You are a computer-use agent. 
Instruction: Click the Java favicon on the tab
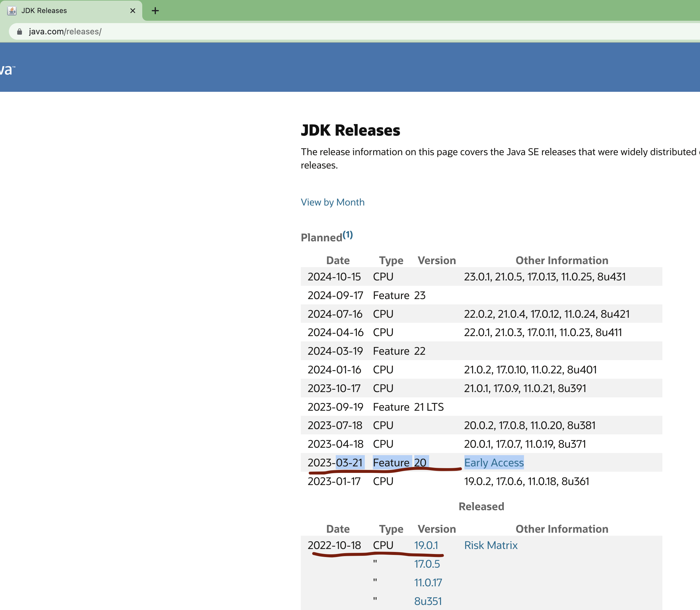coord(12,11)
